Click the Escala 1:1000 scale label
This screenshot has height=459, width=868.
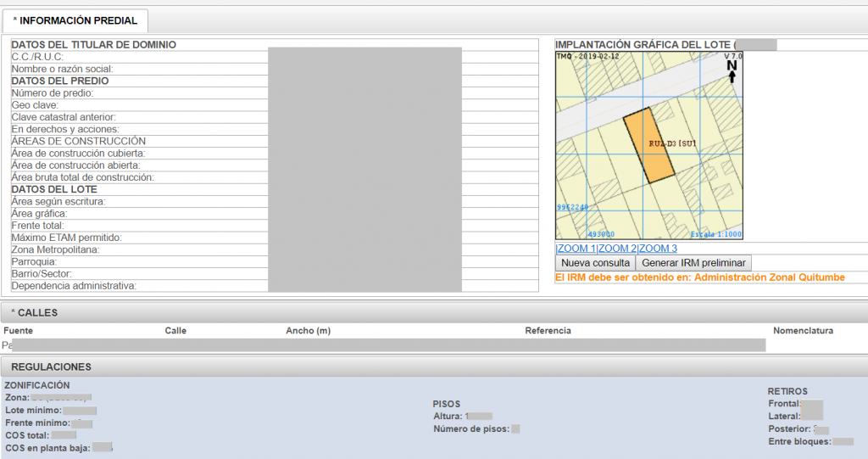coord(715,233)
